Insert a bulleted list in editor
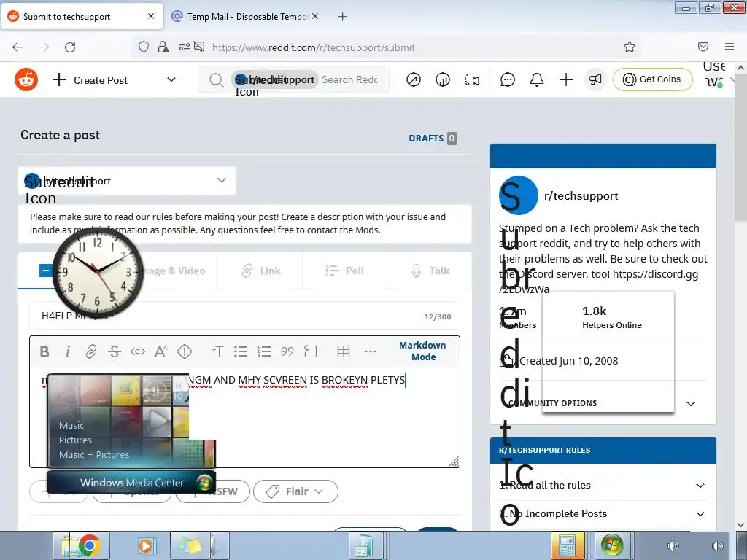 pyautogui.click(x=241, y=351)
